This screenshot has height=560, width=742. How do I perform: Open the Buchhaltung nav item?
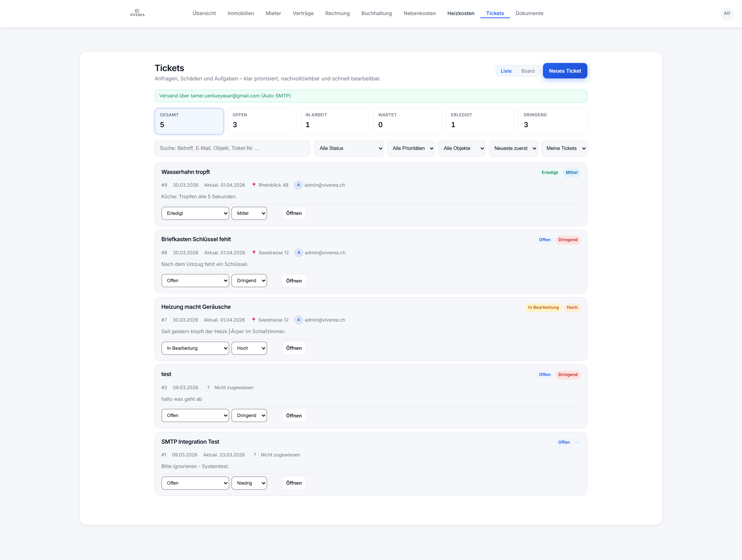(x=376, y=13)
